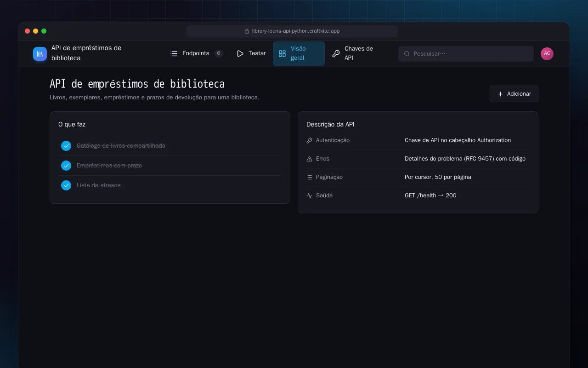Click the list icon beside Paginação
Screen dimensions: 588x368
coord(309,177)
